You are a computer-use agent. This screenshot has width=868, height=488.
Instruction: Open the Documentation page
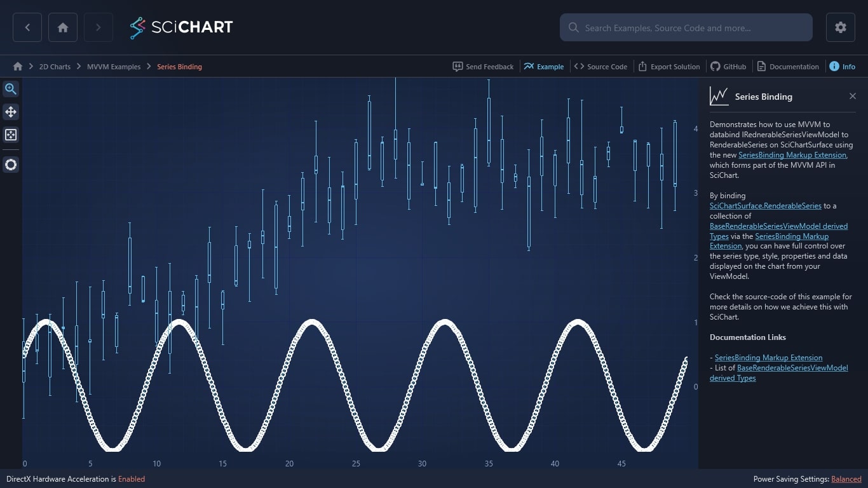pyautogui.click(x=788, y=66)
